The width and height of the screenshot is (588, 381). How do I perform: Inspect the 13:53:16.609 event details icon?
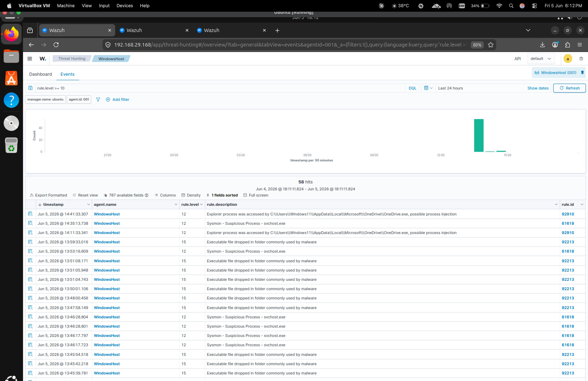(30, 251)
